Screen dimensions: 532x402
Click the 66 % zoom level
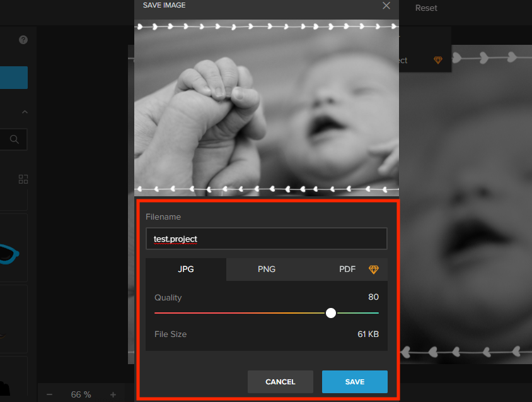pyautogui.click(x=81, y=394)
